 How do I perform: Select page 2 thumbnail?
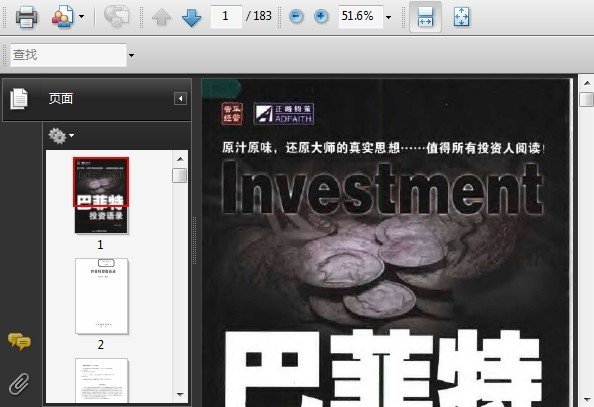102,296
